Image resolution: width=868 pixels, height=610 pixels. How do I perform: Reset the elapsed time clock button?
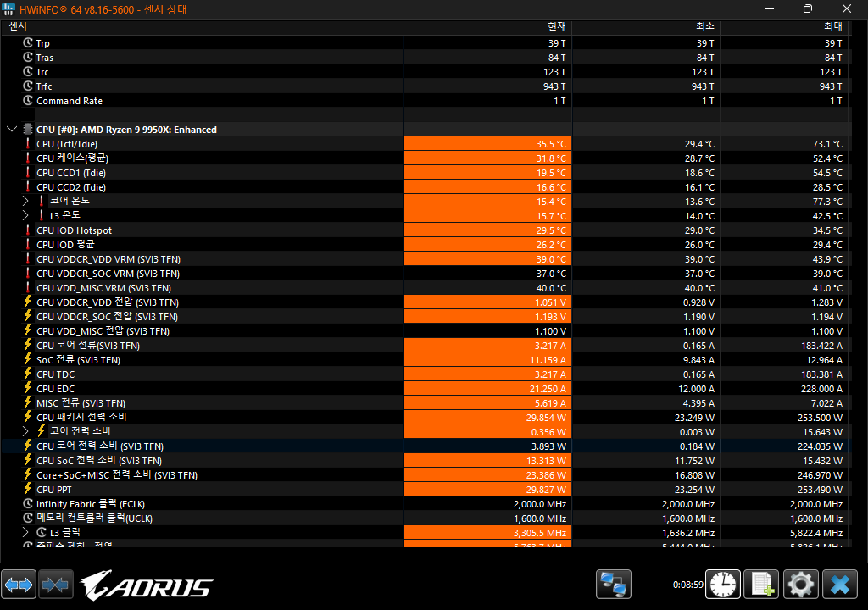click(x=723, y=584)
